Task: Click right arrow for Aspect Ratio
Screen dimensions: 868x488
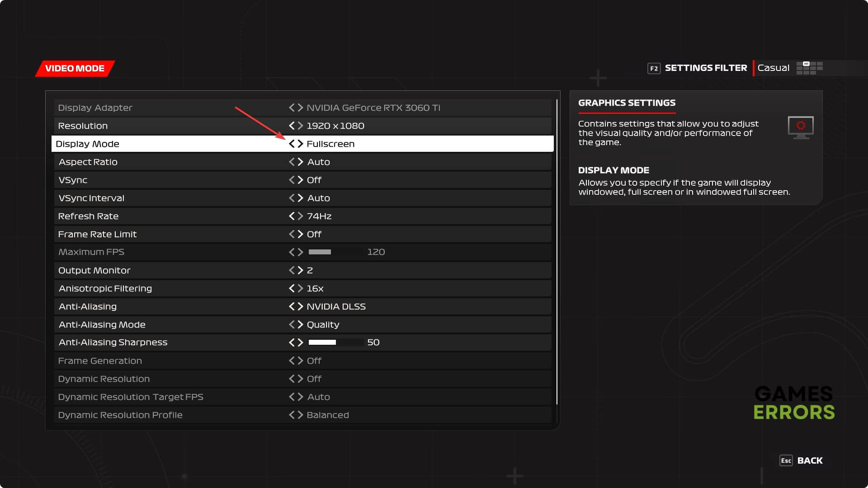Action: tap(301, 162)
